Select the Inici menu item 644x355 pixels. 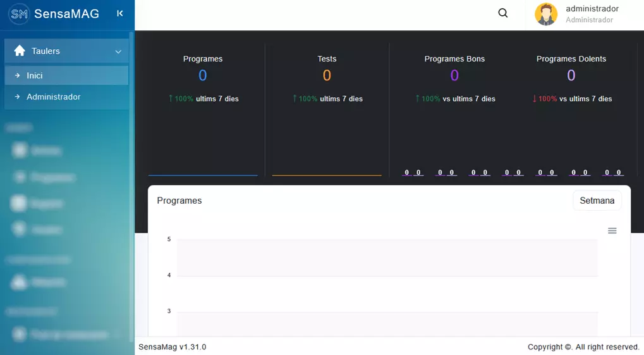pos(35,76)
